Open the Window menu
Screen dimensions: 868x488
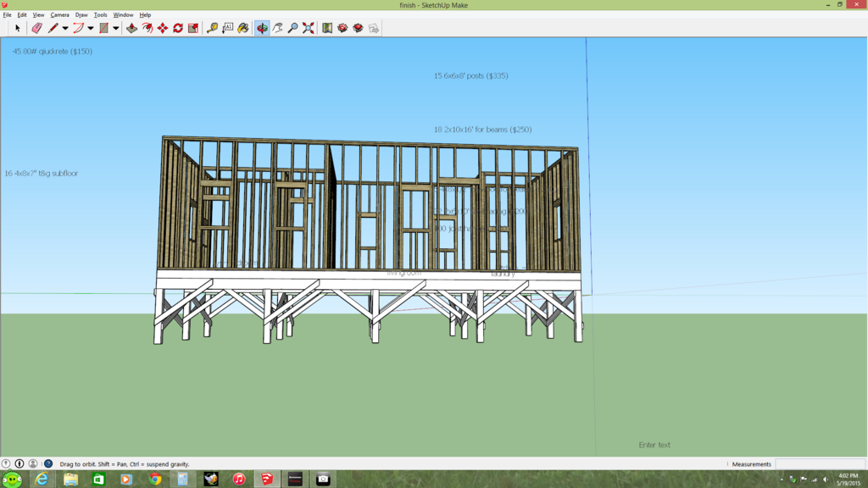123,15
